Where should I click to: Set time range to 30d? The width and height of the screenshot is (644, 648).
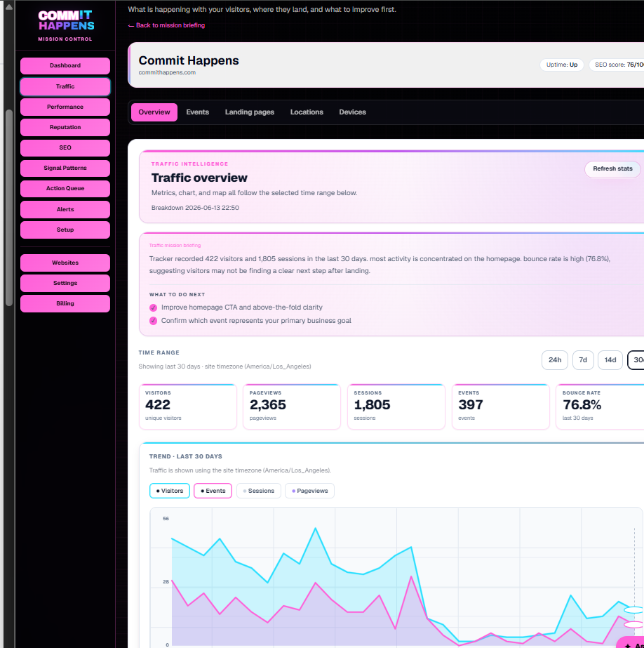(636, 360)
